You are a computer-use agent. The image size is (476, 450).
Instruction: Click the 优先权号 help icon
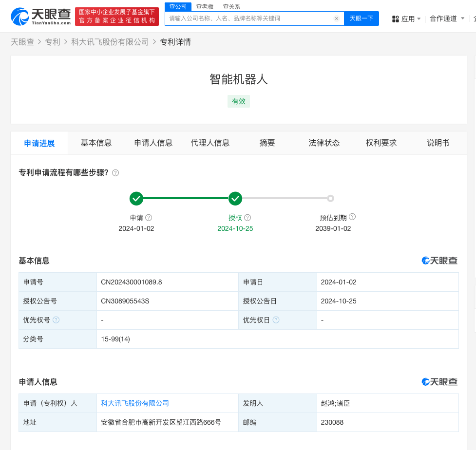[x=56, y=320]
